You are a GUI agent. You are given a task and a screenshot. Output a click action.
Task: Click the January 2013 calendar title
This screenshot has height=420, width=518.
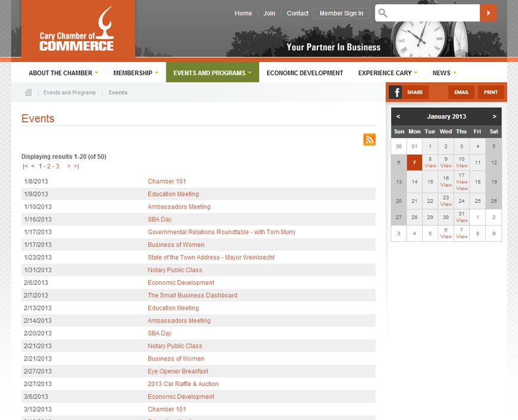(x=447, y=116)
